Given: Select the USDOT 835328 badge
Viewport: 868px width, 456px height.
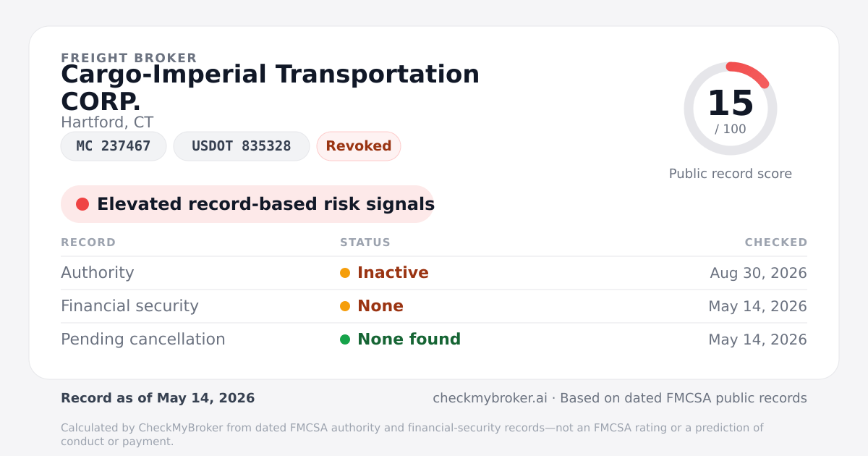Looking at the screenshot, I should coord(242,146).
